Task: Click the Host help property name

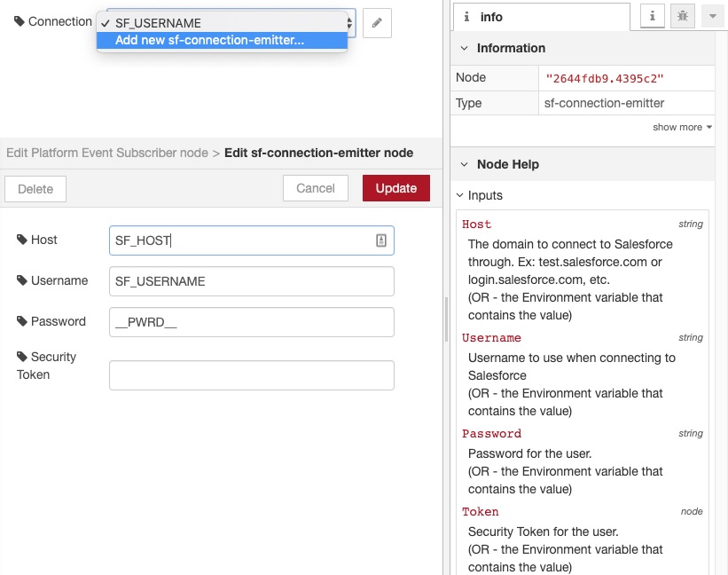Action: 476,224
